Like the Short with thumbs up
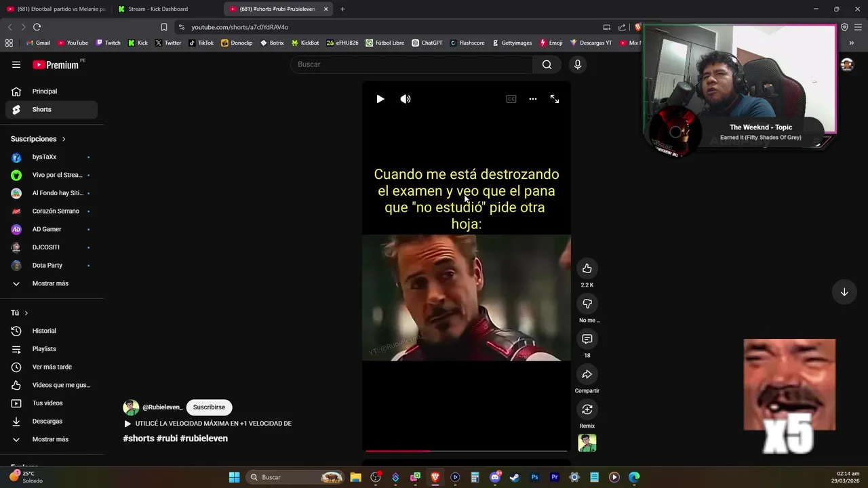The image size is (868, 488). [x=587, y=268]
